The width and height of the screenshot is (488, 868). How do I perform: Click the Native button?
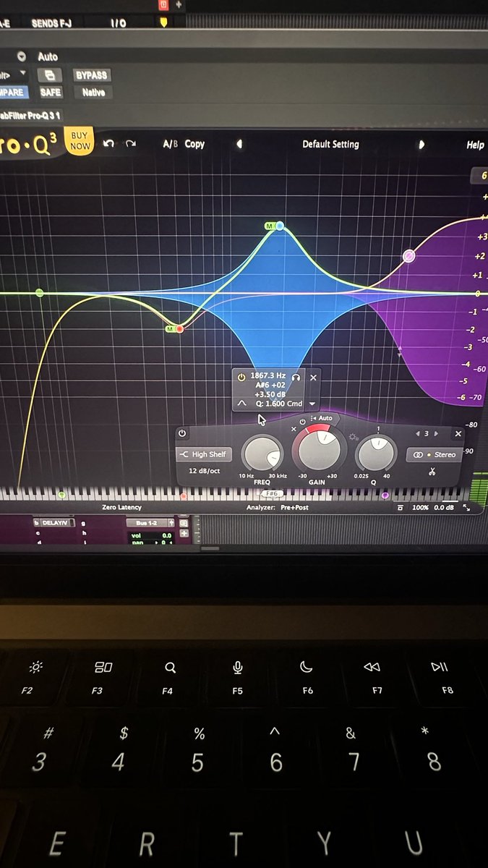coord(93,93)
